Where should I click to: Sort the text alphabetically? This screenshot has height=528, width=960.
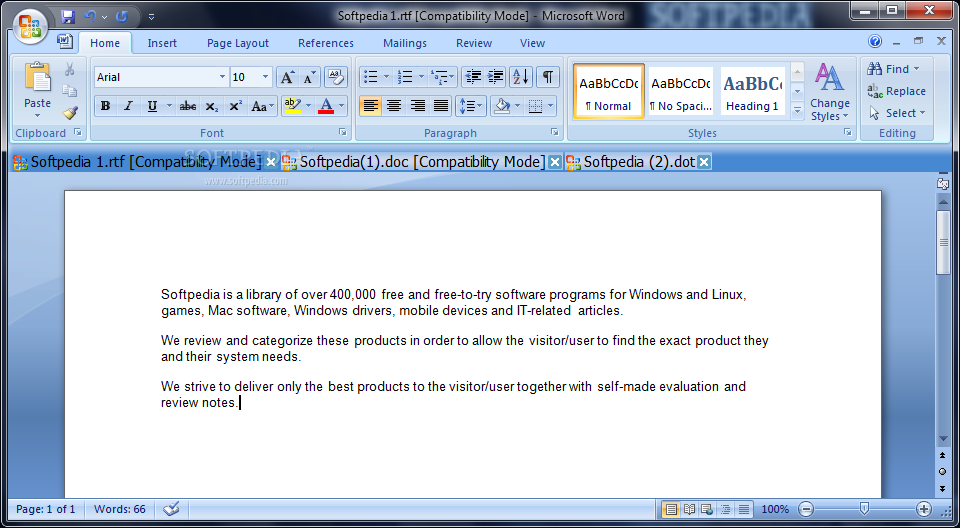(521, 77)
